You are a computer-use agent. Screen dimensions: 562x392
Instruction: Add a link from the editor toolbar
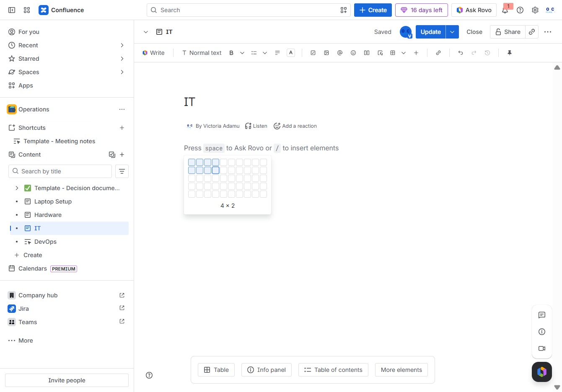click(438, 53)
